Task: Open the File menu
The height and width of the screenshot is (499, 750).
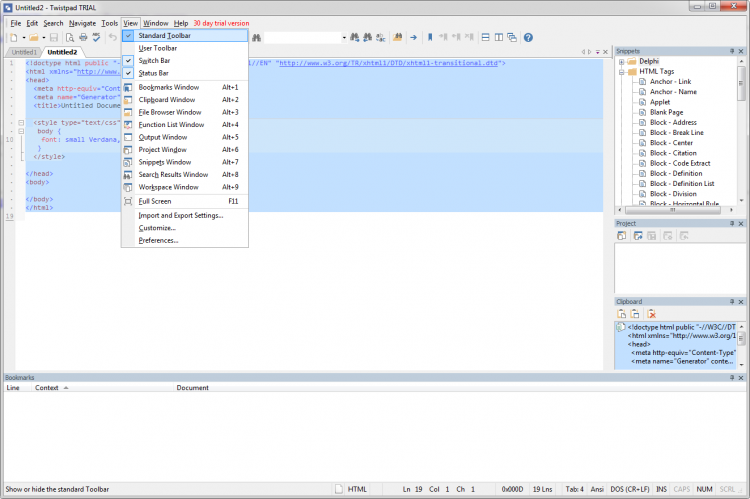Action: (x=16, y=23)
